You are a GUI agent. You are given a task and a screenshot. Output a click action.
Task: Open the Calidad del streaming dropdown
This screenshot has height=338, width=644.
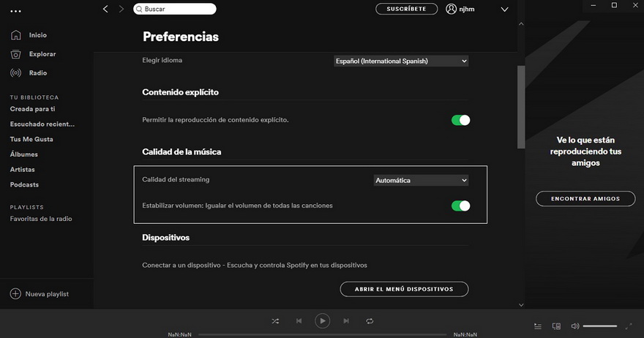421,180
